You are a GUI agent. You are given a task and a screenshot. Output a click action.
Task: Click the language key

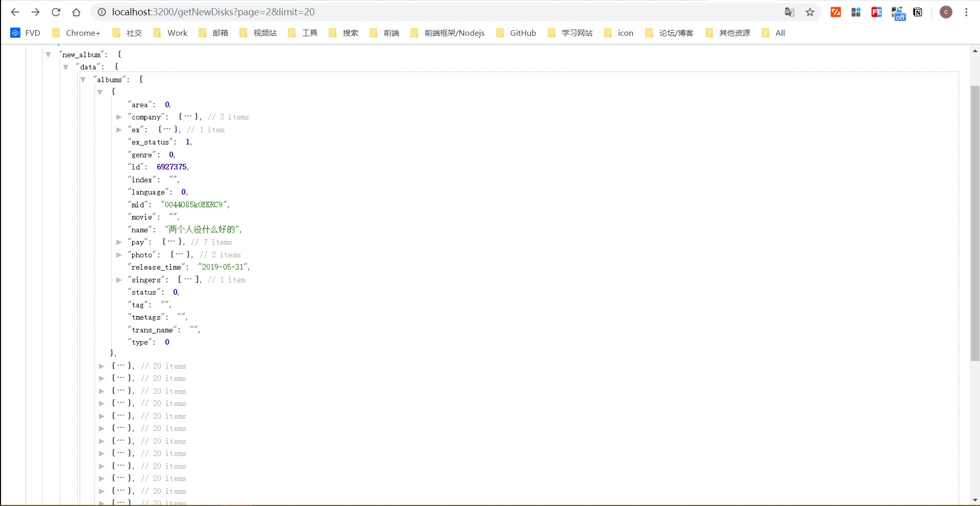(148, 192)
